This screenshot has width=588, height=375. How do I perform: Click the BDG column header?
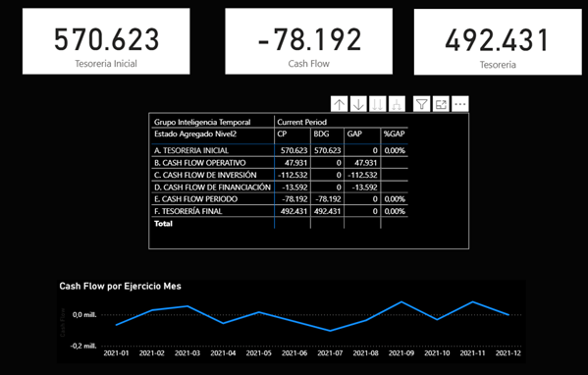tap(321, 134)
